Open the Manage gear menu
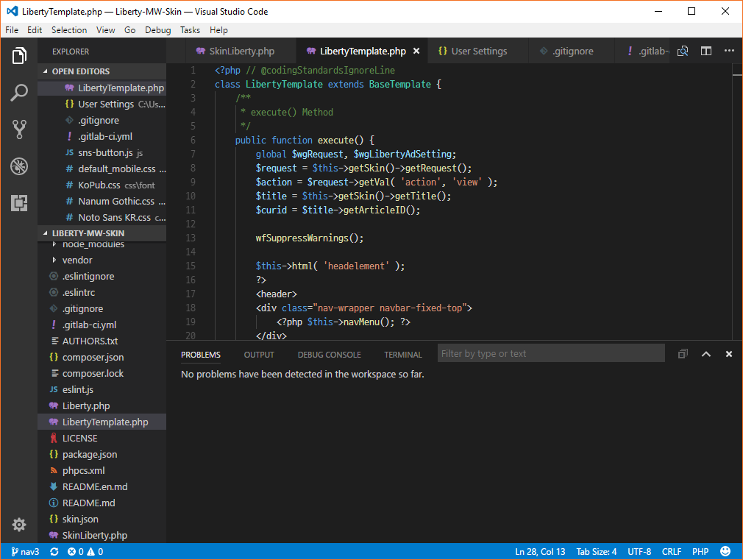Image resolution: width=743 pixels, height=560 pixels. click(x=19, y=525)
